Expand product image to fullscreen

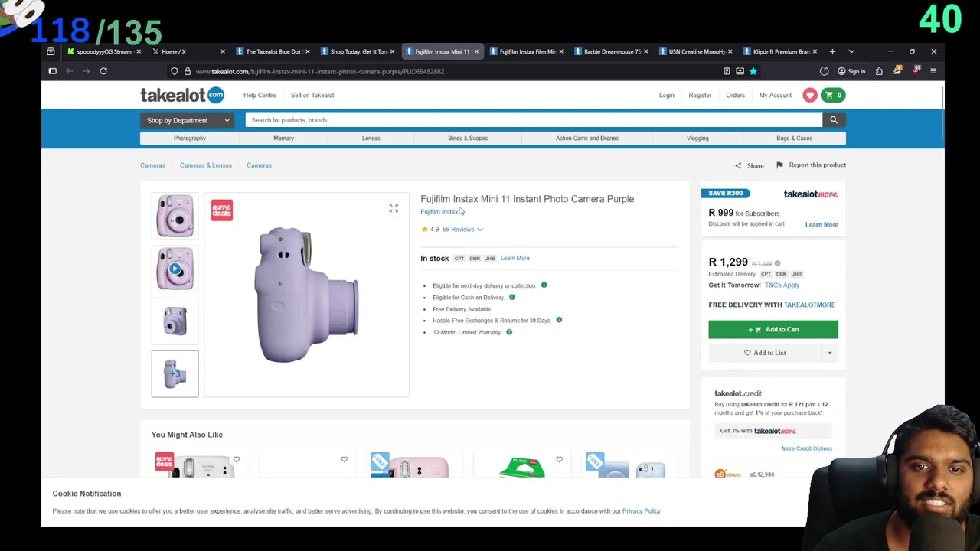(394, 208)
